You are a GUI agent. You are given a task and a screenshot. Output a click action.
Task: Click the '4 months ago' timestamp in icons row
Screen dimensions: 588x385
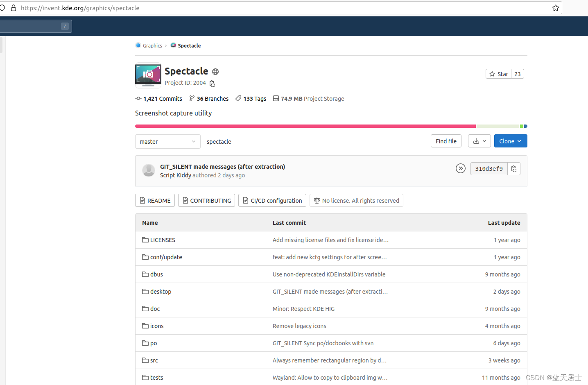click(x=502, y=326)
